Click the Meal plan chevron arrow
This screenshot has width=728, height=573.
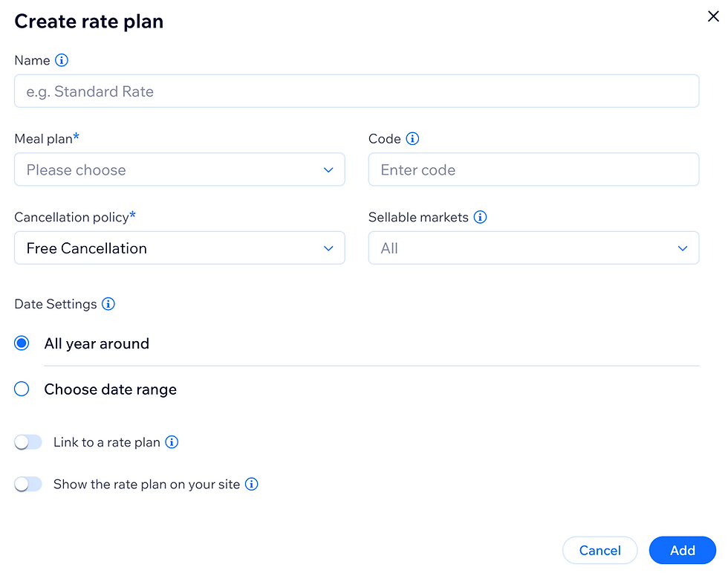pyautogui.click(x=328, y=169)
